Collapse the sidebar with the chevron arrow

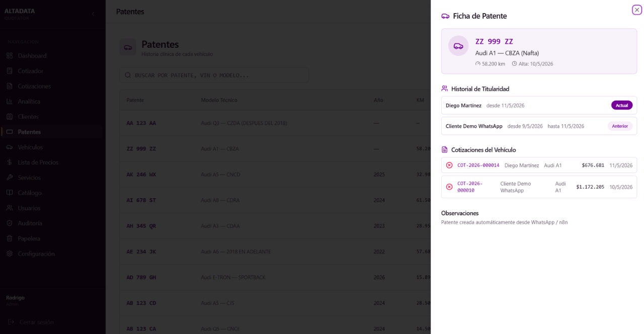click(93, 14)
